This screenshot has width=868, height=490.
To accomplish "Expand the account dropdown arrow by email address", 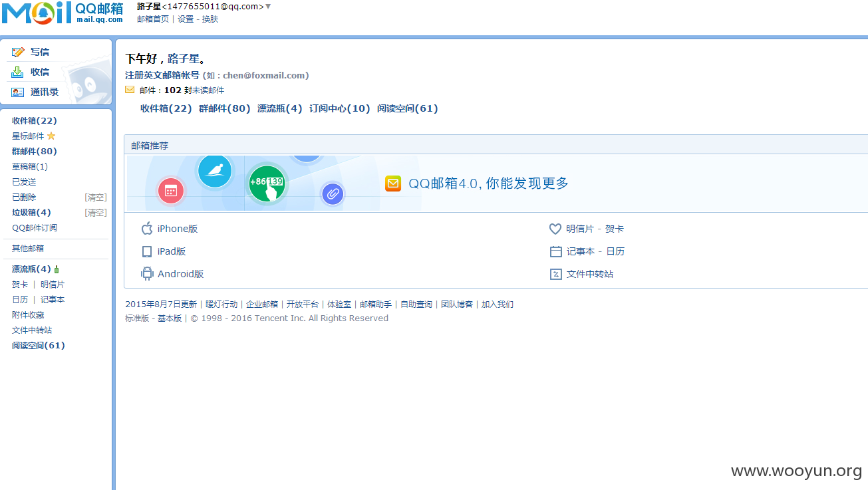I will coord(268,7).
